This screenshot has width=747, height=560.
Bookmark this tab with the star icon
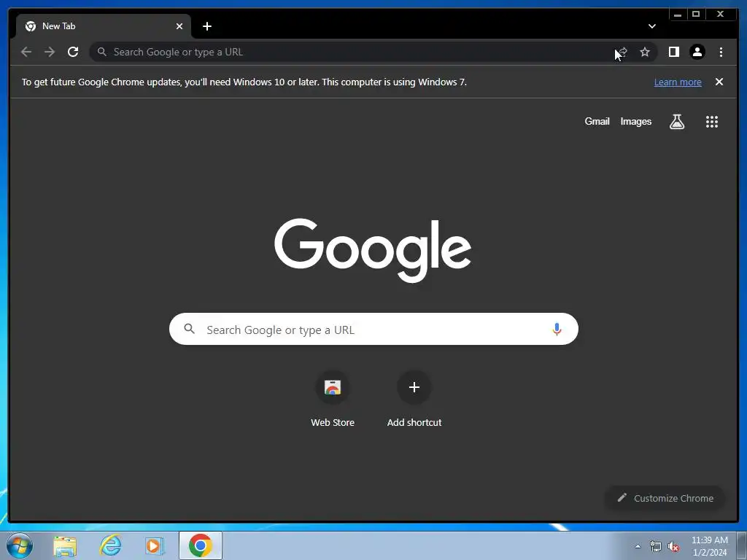645,52
